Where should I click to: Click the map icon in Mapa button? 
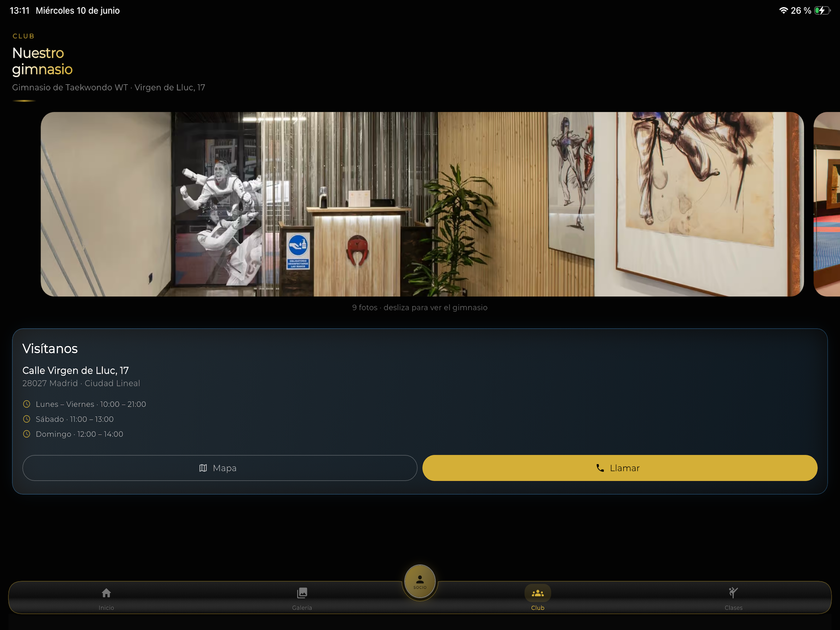(x=203, y=468)
